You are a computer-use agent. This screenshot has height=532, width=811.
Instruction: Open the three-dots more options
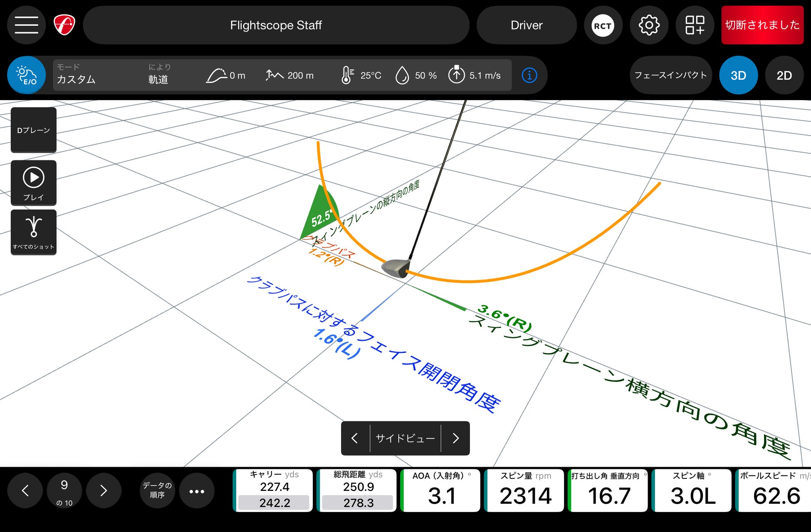[197, 491]
